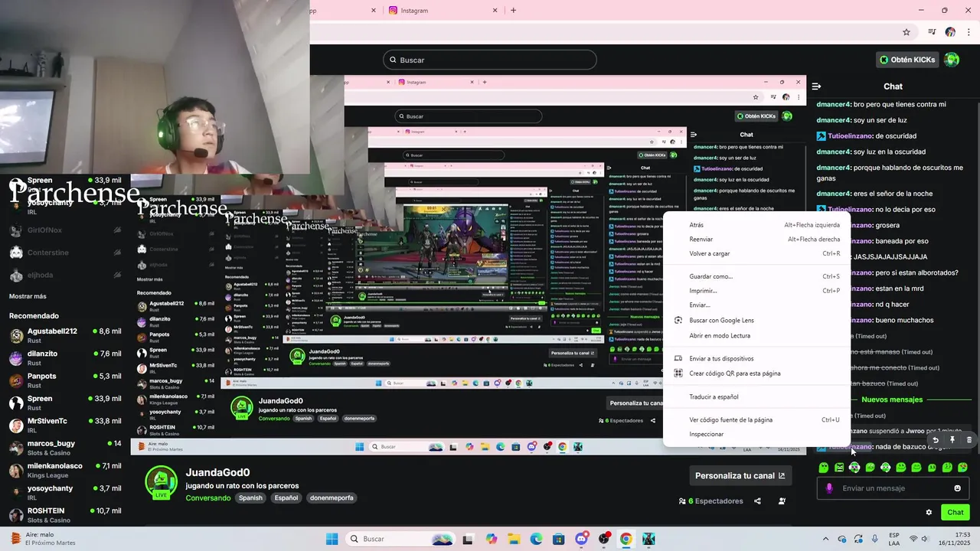The width and height of the screenshot is (980, 551).
Task: Click the share icon beside Espectadores
Action: tap(757, 501)
